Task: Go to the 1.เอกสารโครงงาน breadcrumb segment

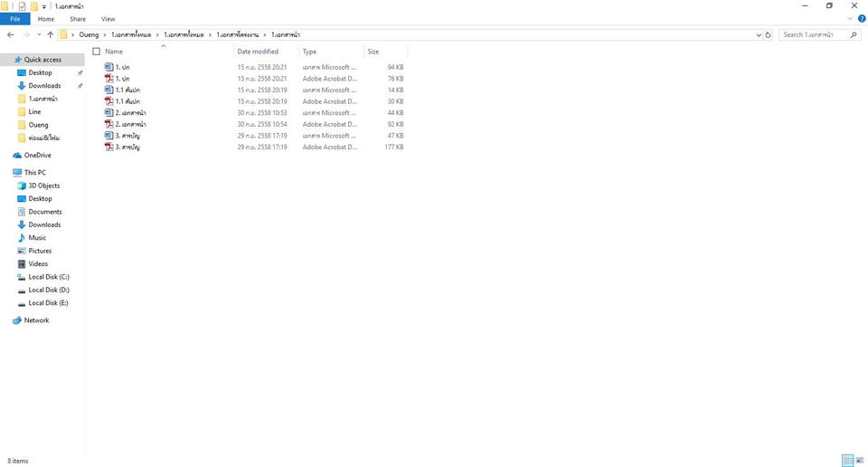Action: click(x=238, y=34)
